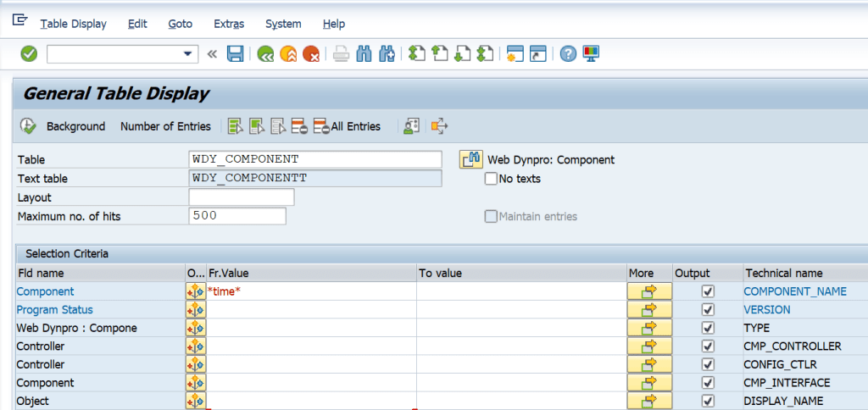Image resolution: width=868 pixels, height=410 pixels.
Task: Open the command field dropdown arrow
Action: coord(189,54)
